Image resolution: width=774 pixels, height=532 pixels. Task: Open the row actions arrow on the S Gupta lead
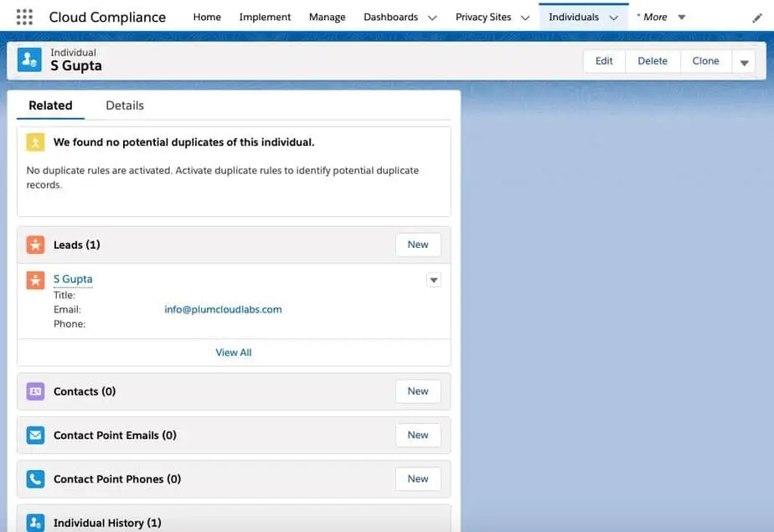click(433, 279)
